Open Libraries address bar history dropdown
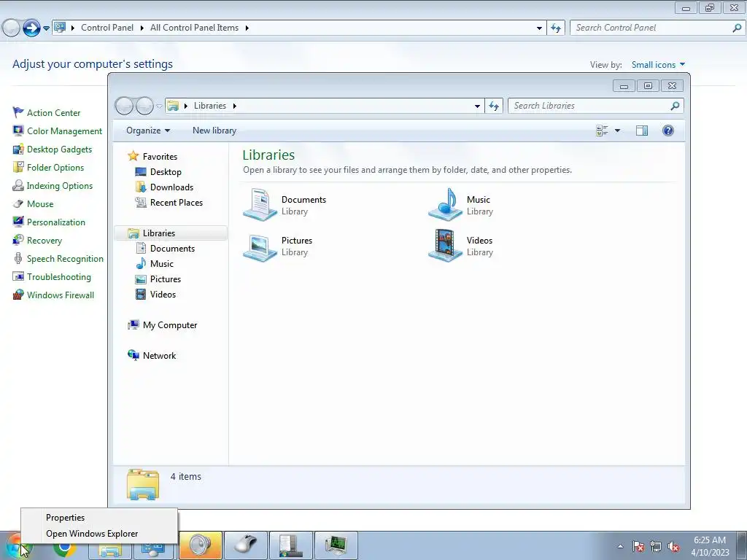The height and width of the screenshot is (560, 747). tap(477, 106)
